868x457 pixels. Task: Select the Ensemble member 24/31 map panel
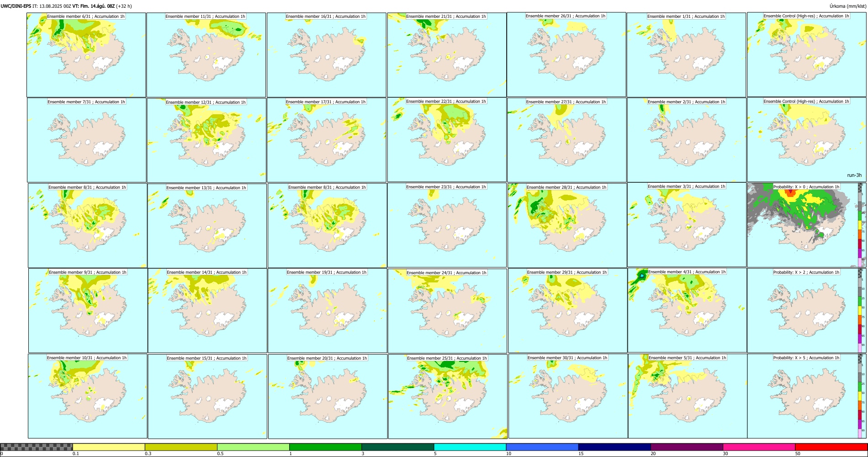pyautogui.click(x=447, y=311)
